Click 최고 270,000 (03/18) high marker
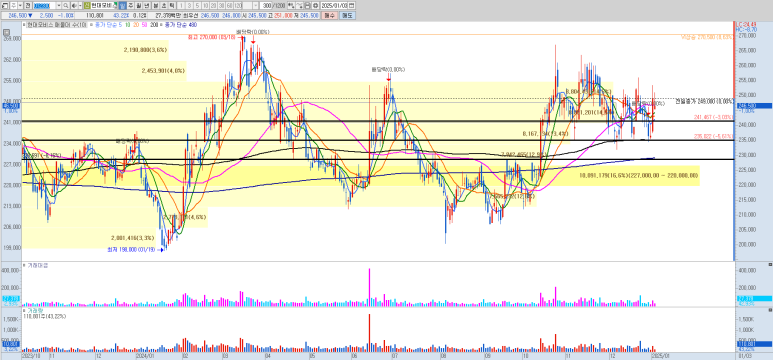This screenshot has width=773, height=360. click(212, 37)
